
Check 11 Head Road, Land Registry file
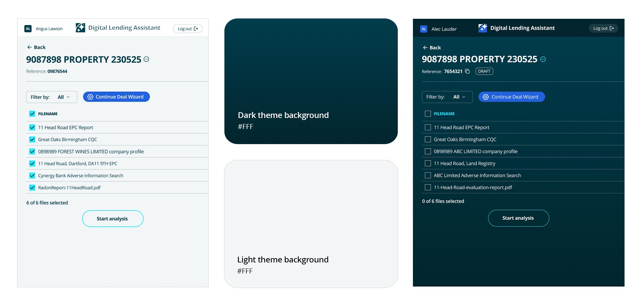[x=428, y=163]
